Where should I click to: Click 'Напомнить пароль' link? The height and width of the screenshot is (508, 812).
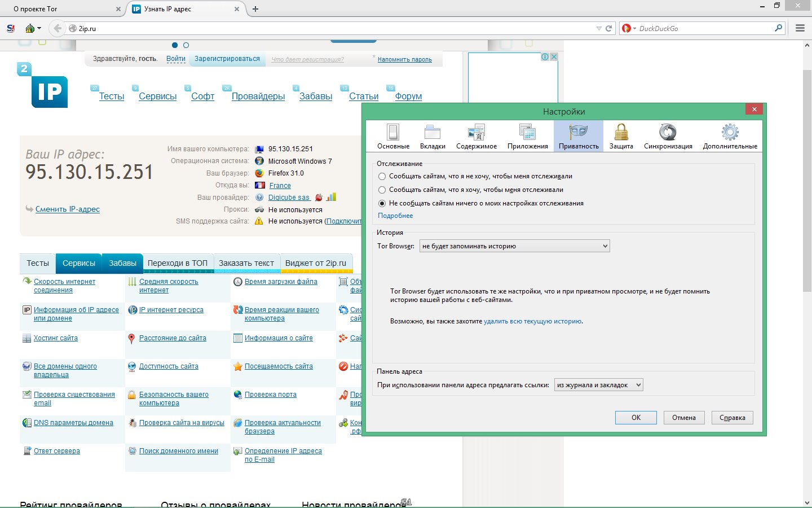pyautogui.click(x=405, y=59)
